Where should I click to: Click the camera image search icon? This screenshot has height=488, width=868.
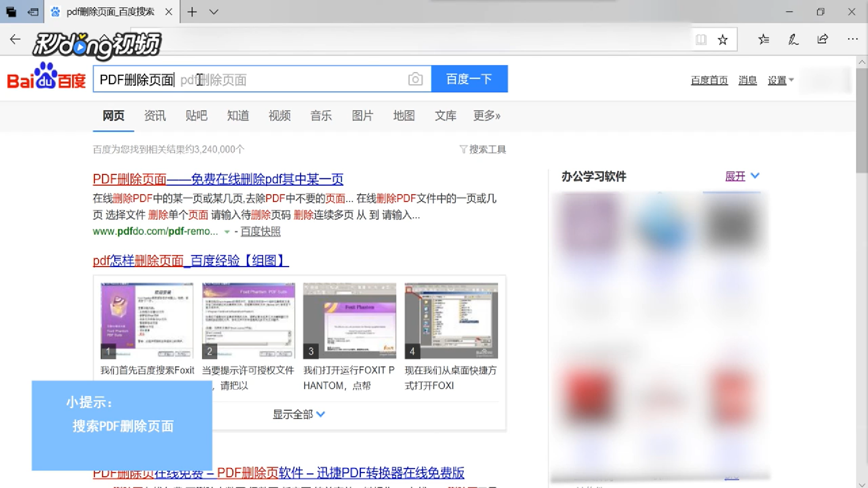tap(415, 79)
